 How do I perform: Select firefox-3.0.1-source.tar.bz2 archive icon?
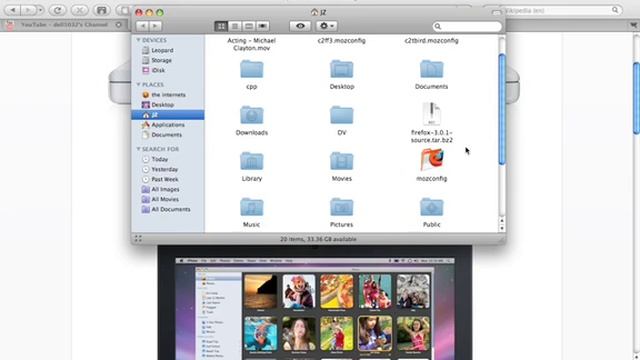431,114
